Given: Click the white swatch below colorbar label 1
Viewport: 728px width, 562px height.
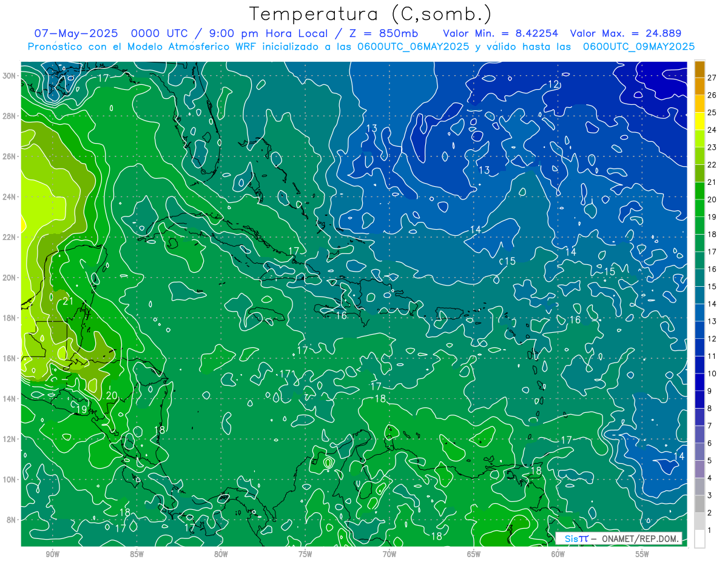Looking at the screenshot, I should point(699,539).
